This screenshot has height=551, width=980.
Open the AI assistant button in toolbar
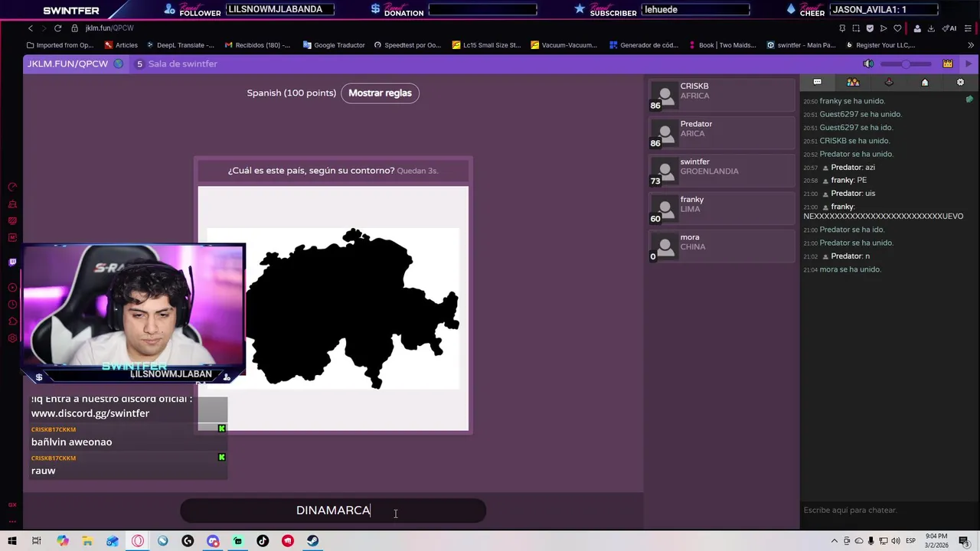coord(949,28)
